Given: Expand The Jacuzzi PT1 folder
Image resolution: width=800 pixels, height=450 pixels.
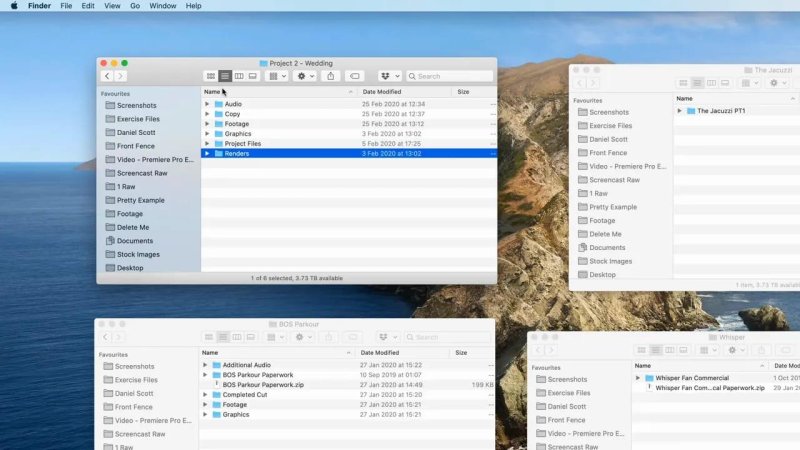Looking at the screenshot, I should coord(680,111).
